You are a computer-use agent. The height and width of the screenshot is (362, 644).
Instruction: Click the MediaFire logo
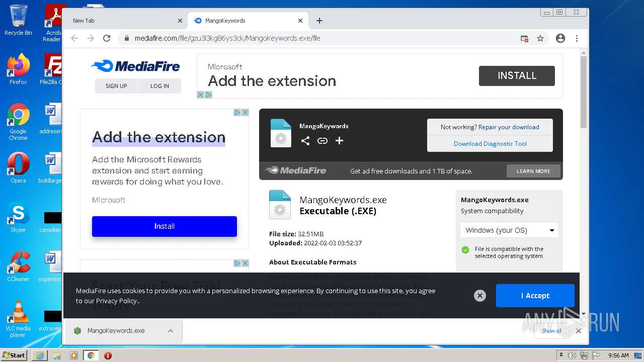tap(135, 66)
